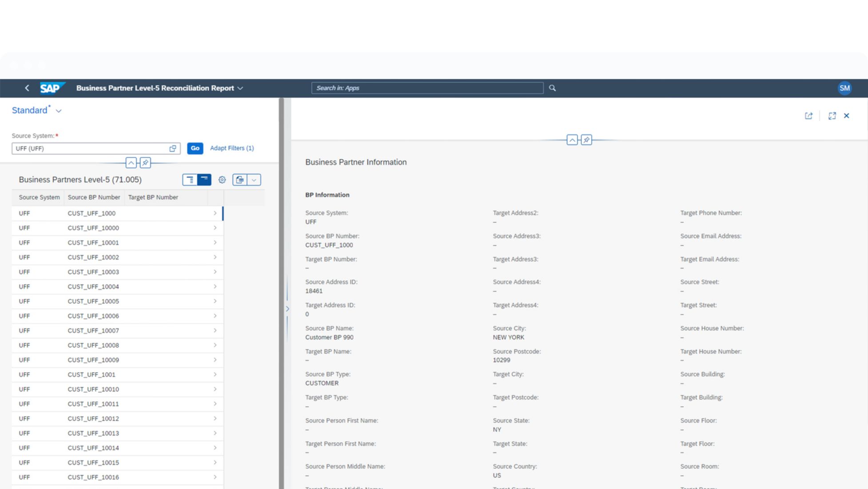Click the back navigation arrow
Viewport: 868px width, 489px height.
tap(27, 88)
